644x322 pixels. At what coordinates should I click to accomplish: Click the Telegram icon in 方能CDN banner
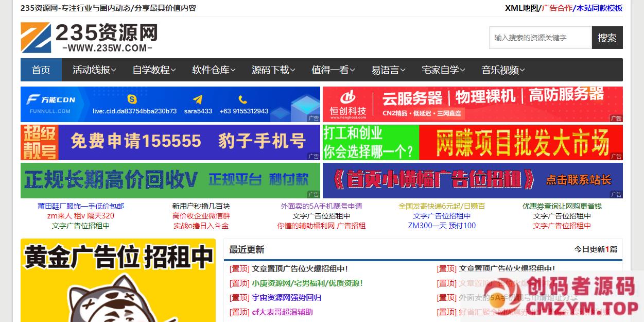[197, 99]
